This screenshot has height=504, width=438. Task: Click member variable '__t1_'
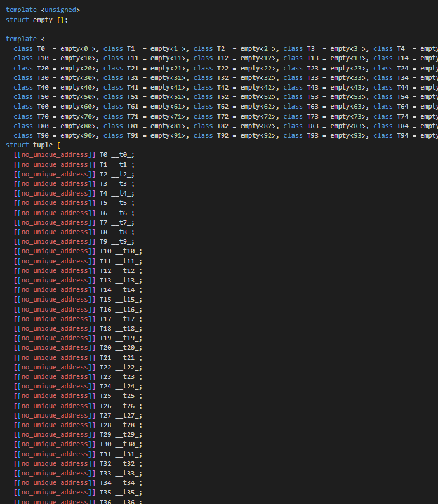point(121,164)
